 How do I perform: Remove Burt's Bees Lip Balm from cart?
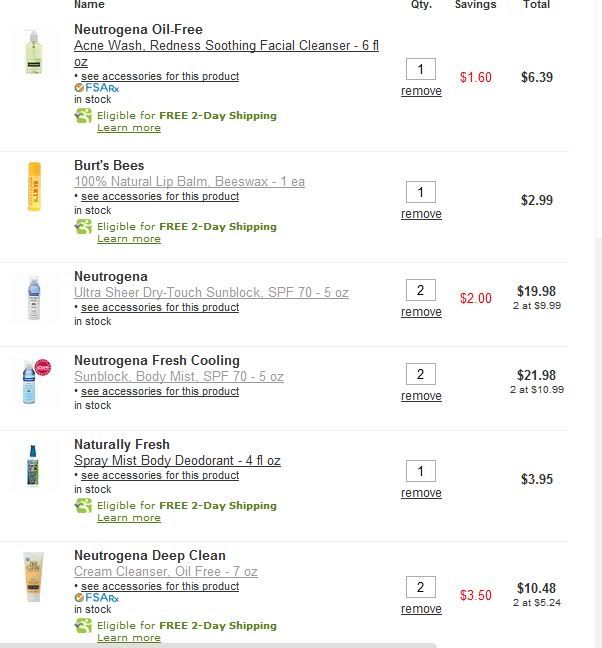[x=421, y=214]
